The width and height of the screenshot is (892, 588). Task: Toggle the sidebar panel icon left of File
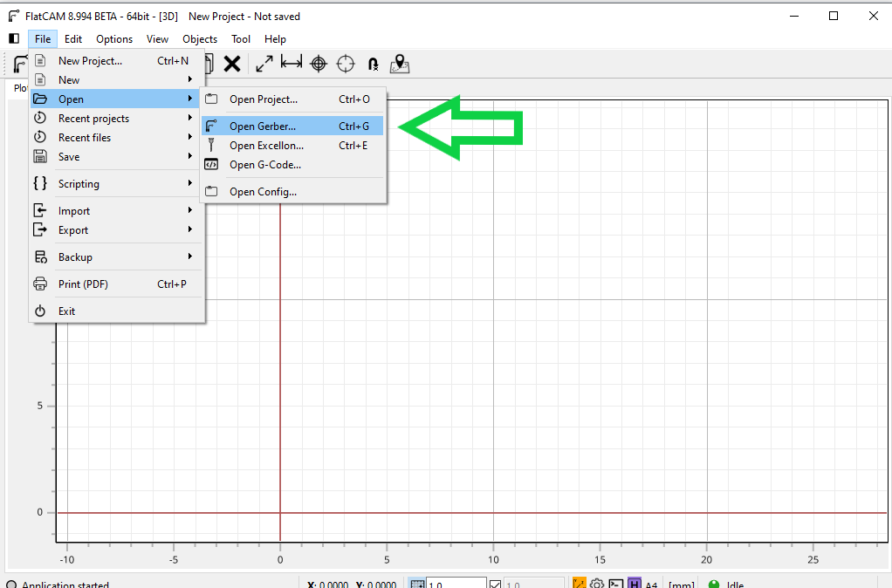point(14,38)
